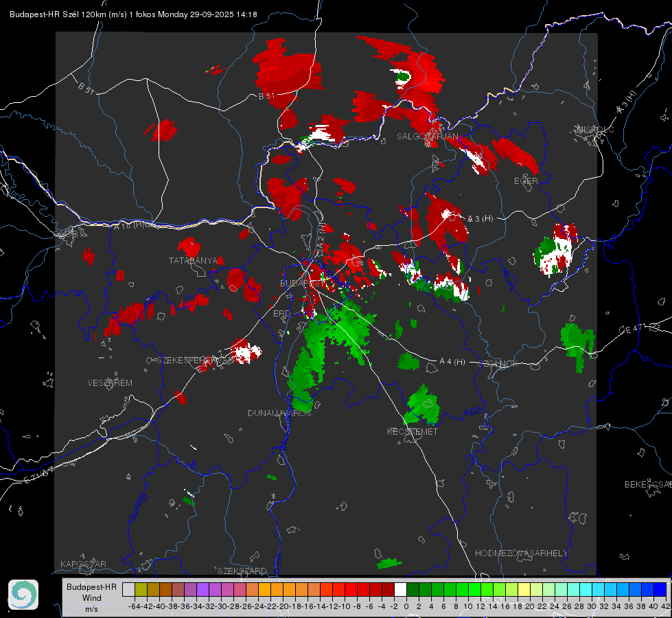672x618 pixels.
Task: Select the azure swatch between 34 and 36
Action: (623, 589)
